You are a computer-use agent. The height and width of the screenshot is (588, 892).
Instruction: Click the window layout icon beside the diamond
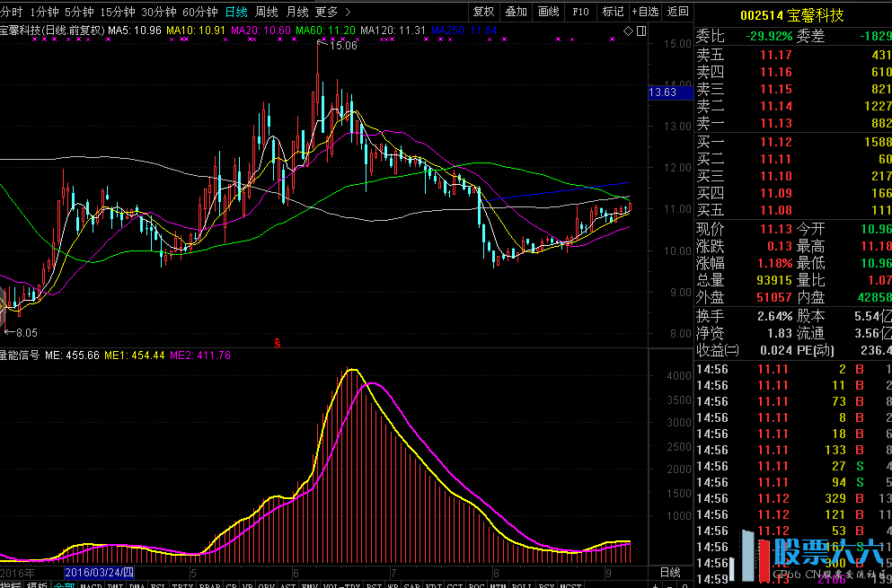pos(640,31)
